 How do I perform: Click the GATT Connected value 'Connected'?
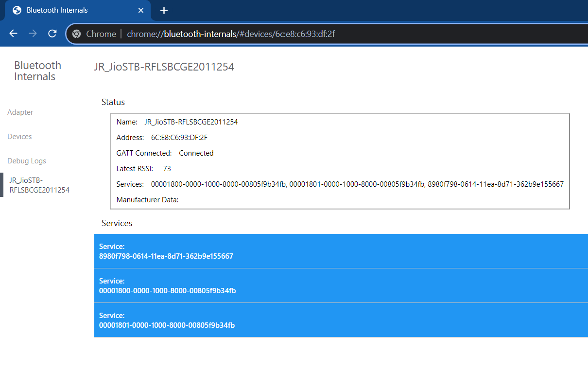point(196,153)
